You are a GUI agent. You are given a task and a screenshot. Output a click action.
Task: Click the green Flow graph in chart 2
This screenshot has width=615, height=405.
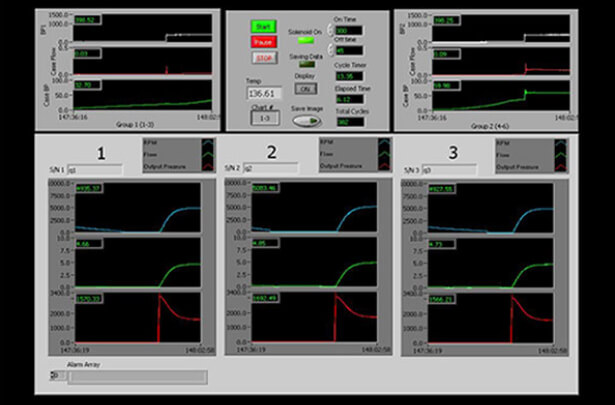[314, 262]
